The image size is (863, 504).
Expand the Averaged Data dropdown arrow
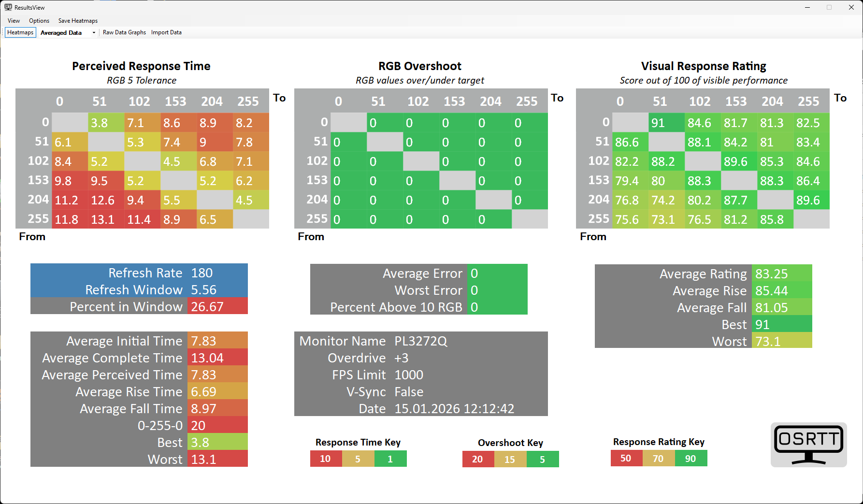tap(94, 33)
